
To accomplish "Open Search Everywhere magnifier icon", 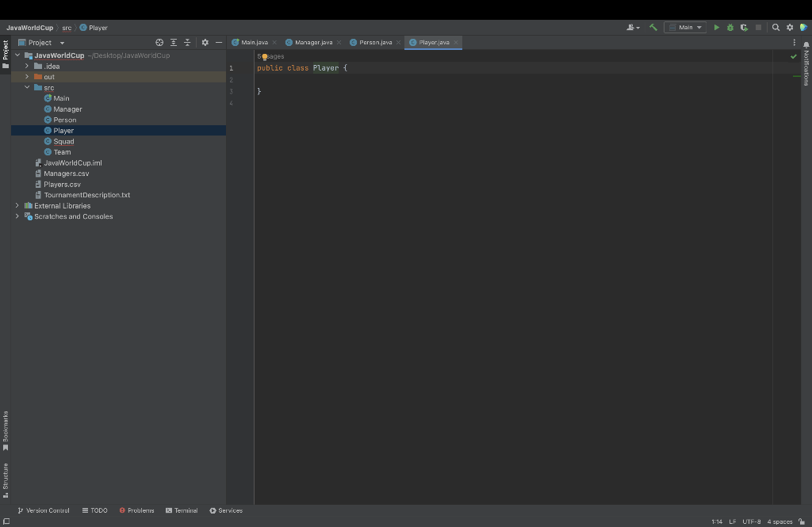I will pyautogui.click(x=776, y=28).
